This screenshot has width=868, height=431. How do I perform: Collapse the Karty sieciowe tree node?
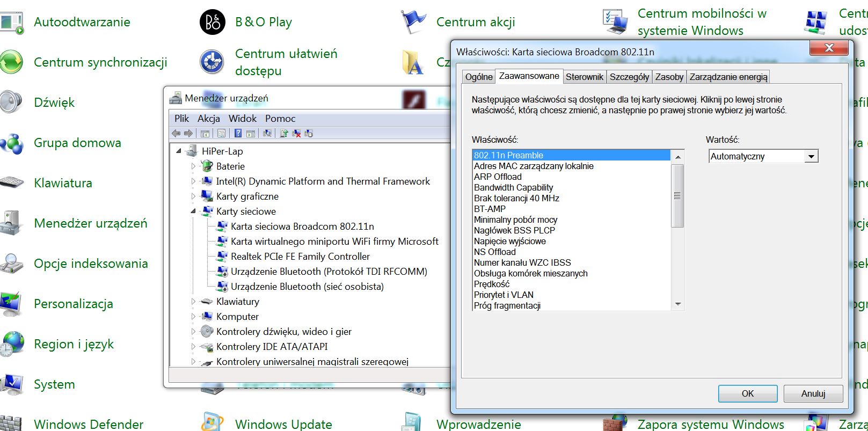193,211
